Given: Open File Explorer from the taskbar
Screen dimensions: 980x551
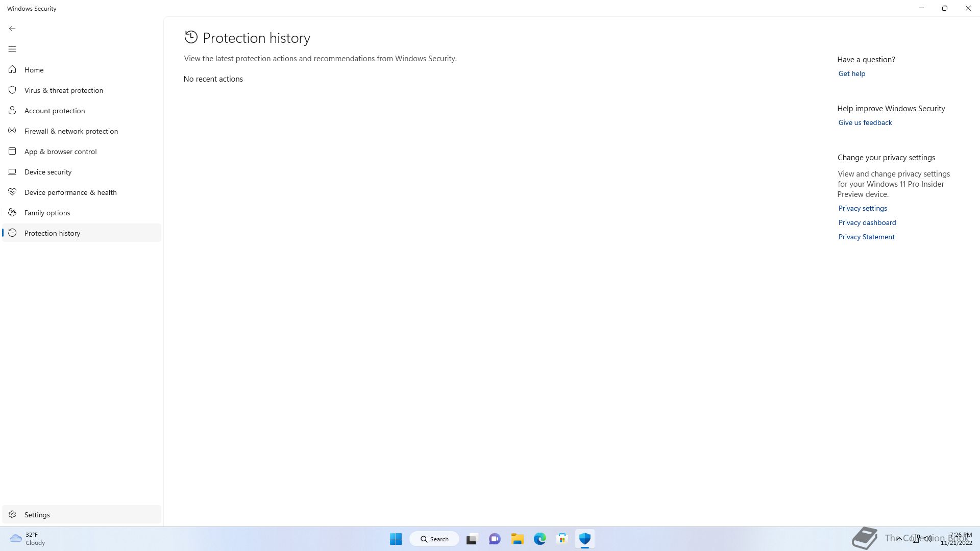Looking at the screenshot, I should point(517,539).
